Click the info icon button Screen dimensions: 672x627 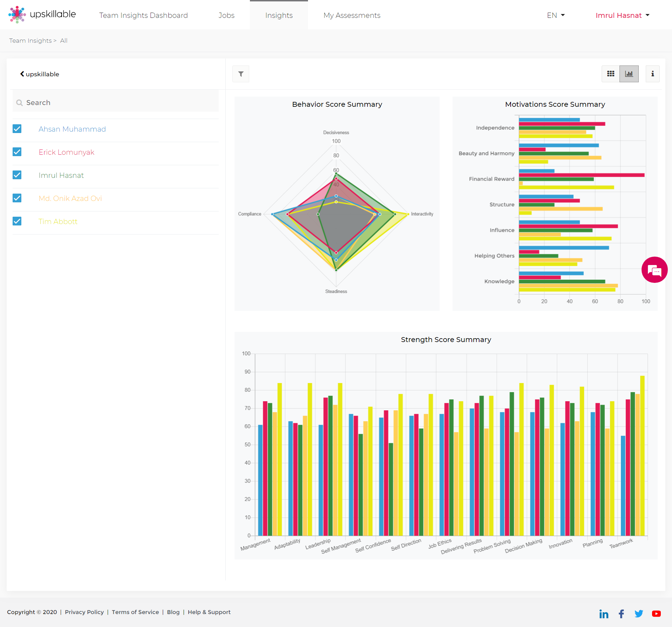click(x=652, y=74)
